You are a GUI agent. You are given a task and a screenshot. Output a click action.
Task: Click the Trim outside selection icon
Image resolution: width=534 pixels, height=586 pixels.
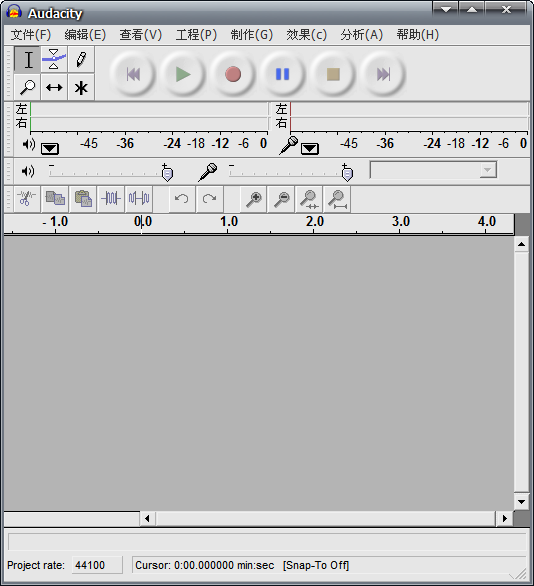[111, 198]
